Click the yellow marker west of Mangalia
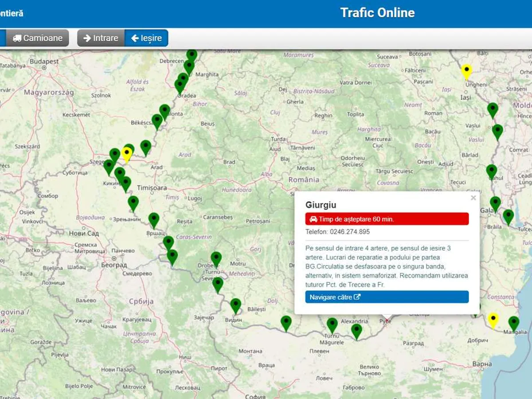532x399 pixels. (493, 319)
